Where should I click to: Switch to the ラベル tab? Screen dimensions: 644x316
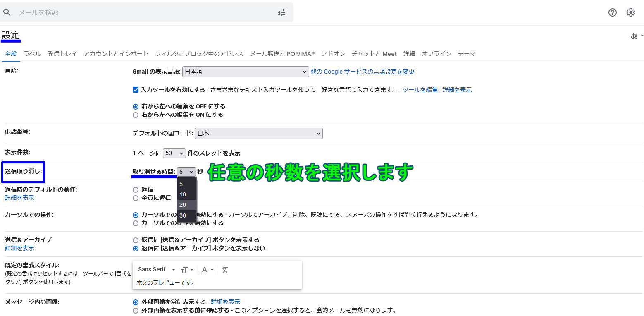click(32, 54)
